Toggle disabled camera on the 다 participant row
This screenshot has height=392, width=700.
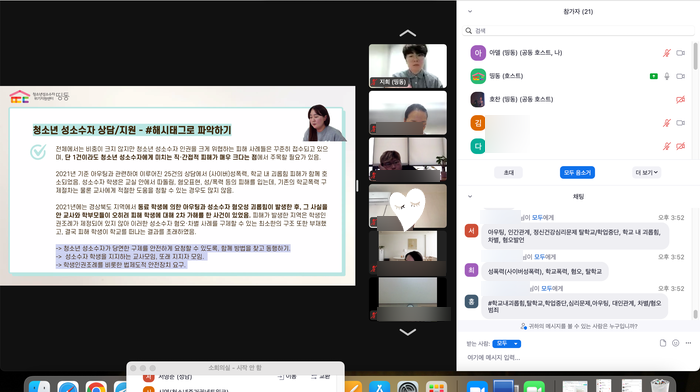(680, 146)
